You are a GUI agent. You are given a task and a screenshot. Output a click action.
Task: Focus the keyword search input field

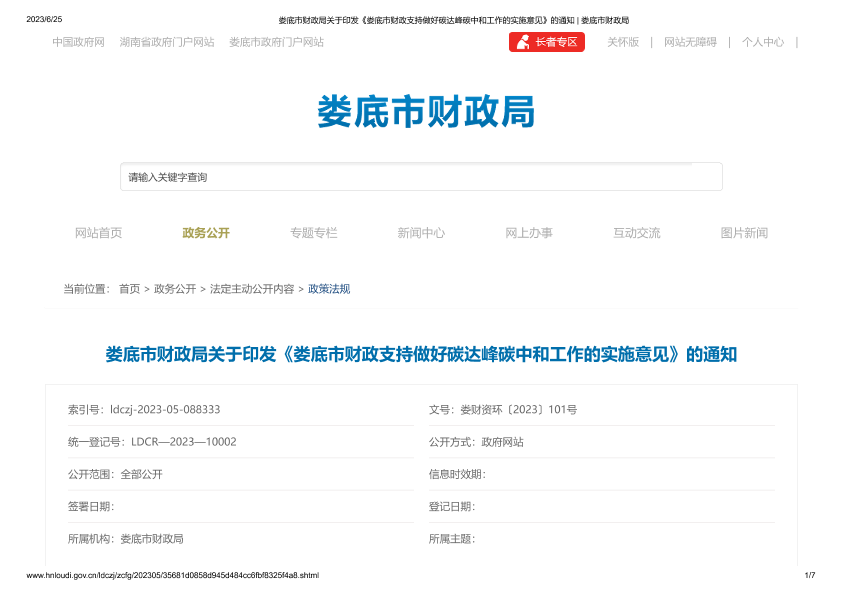pyautogui.click(x=421, y=177)
